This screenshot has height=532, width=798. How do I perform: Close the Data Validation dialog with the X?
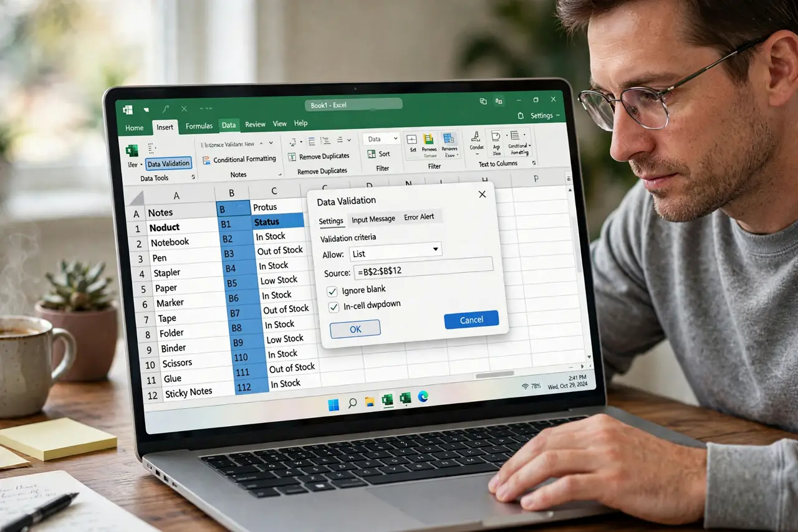(482, 194)
